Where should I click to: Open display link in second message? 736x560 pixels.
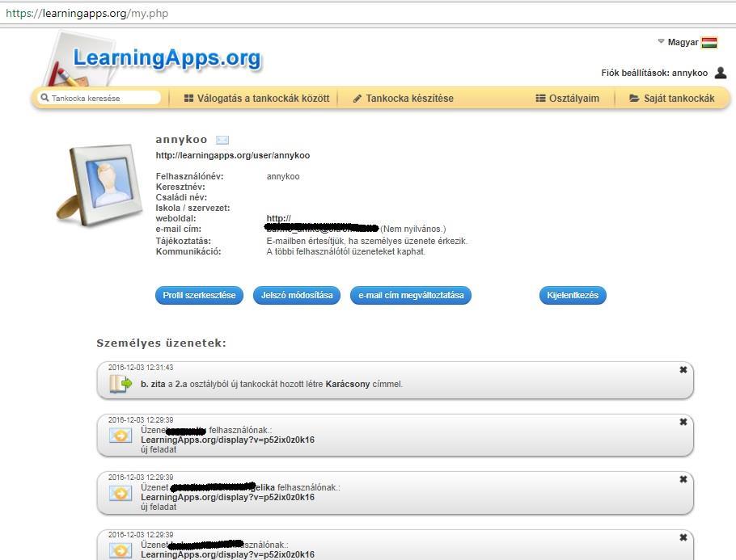(x=227, y=440)
